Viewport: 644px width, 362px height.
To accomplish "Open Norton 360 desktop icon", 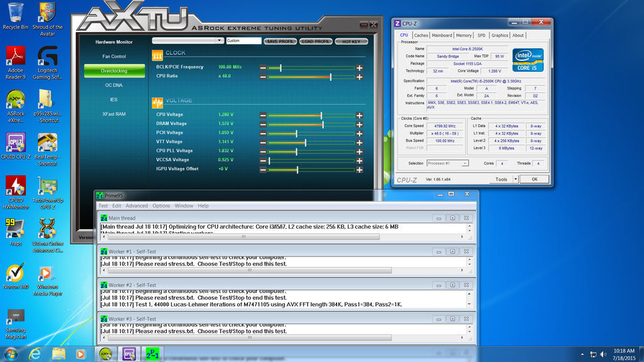I will [16, 276].
